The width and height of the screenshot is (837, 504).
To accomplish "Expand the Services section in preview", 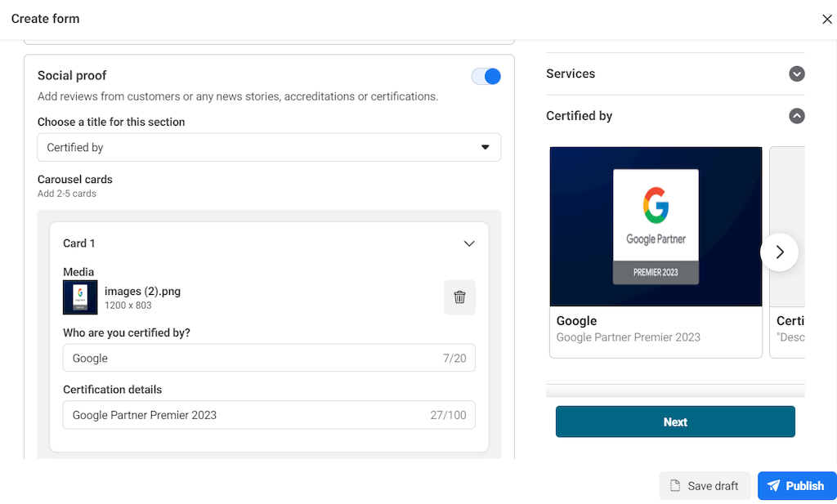I will point(796,74).
